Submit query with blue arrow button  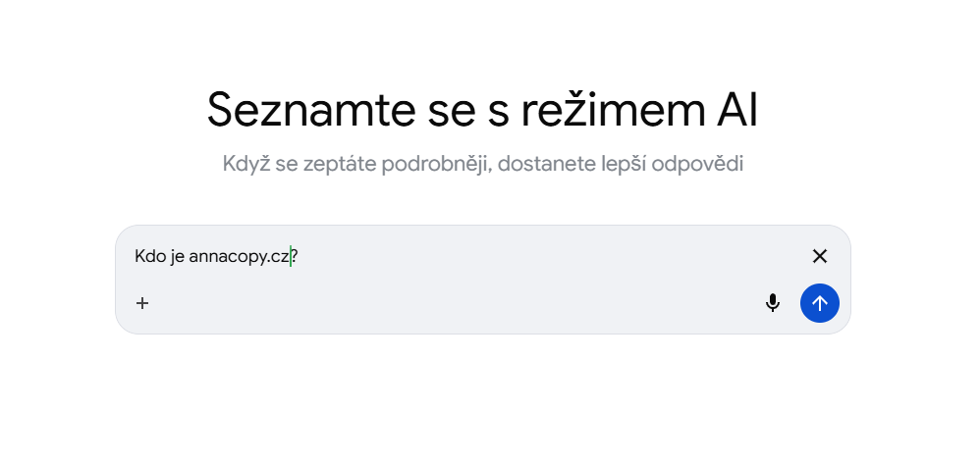pos(820,303)
